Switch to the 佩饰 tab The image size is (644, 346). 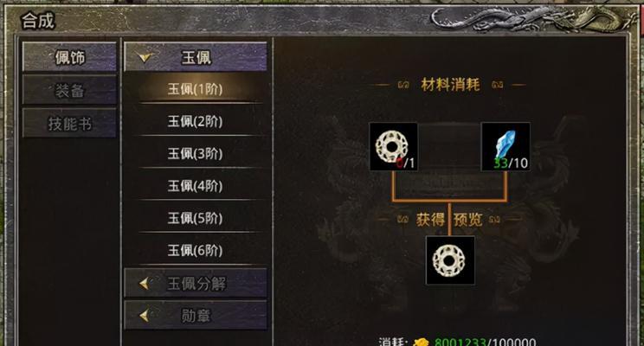click(x=69, y=57)
